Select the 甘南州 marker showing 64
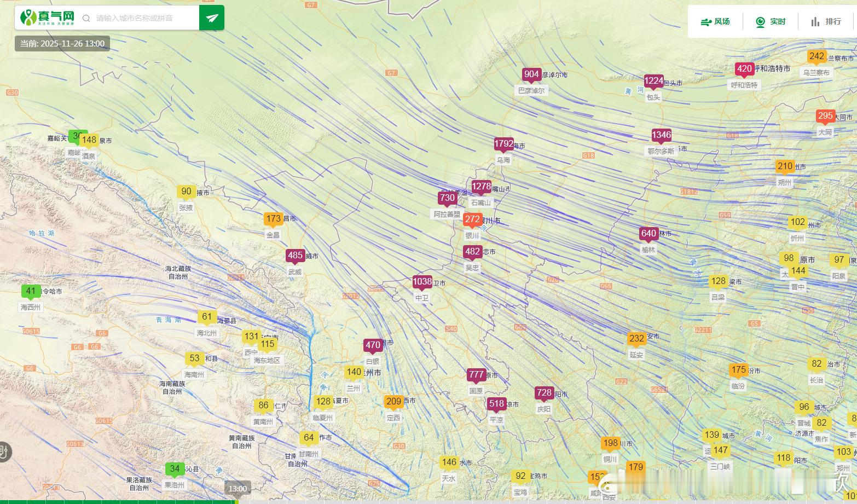Screen dimensions: 857x504 [x=309, y=438]
